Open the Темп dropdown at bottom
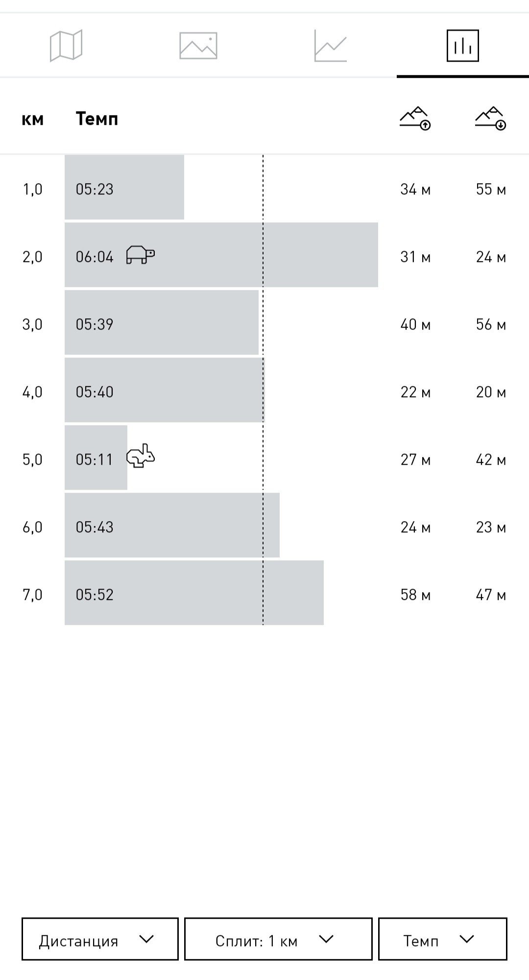Image resolution: width=529 pixels, height=980 pixels. pyautogui.click(x=443, y=939)
